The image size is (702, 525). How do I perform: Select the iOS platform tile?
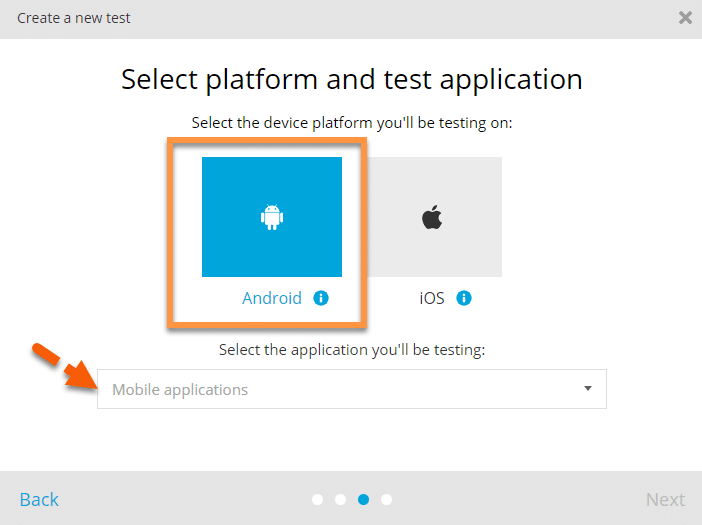coord(432,217)
